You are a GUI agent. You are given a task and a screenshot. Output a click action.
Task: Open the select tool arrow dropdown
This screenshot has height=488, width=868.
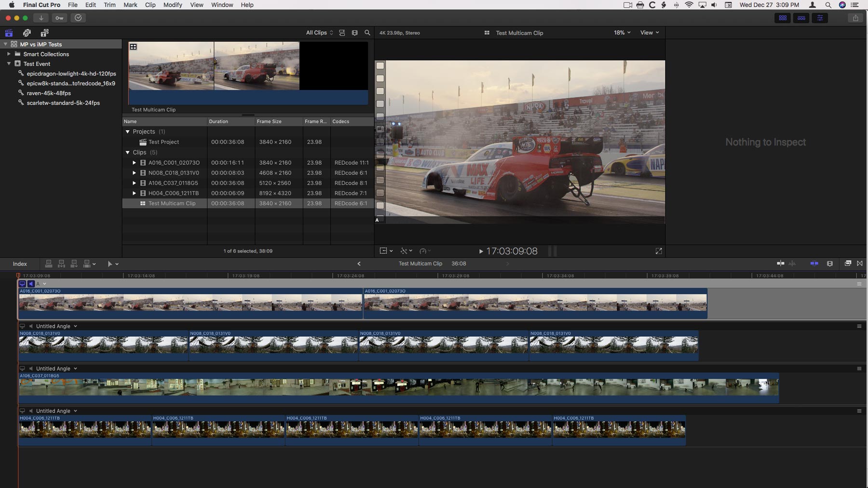tap(113, 264)
